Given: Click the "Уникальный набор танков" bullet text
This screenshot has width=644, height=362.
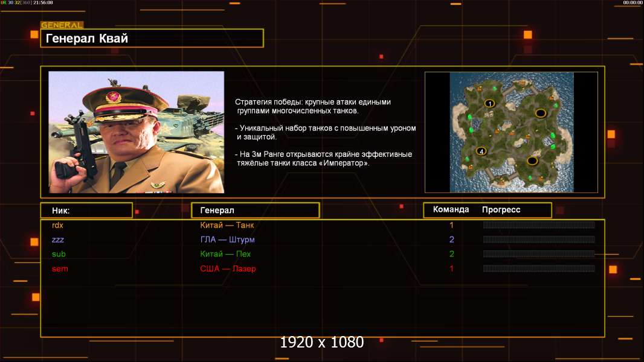Looking at the screenshot, I should 326,132.
